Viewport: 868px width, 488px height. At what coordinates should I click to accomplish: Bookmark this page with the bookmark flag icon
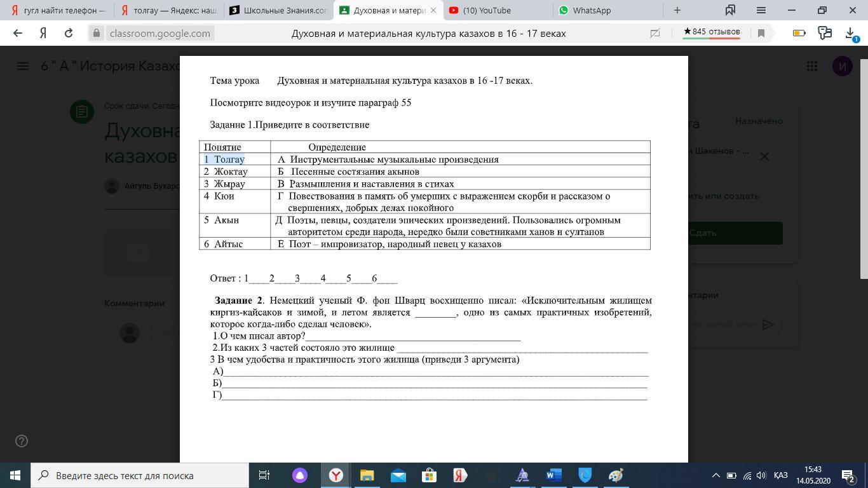point(761,33)
